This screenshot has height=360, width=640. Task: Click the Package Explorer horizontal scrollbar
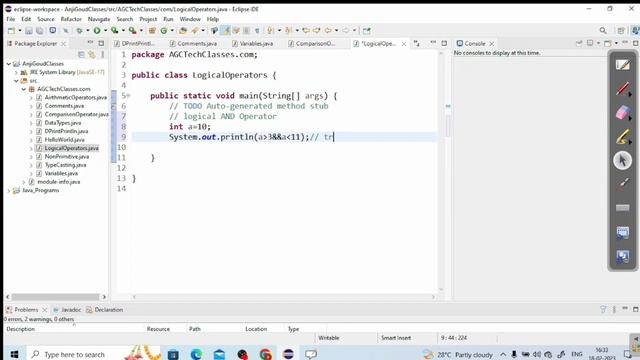point(55,297)
